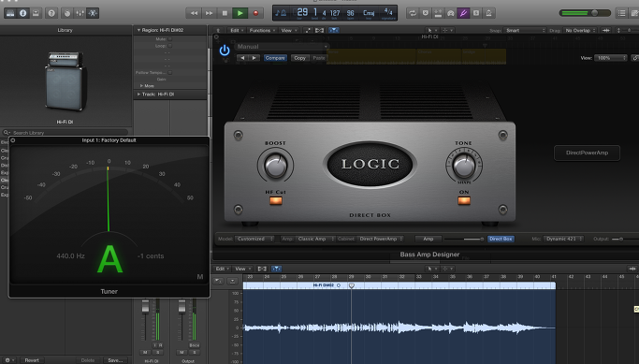Click the Copy button in plug-in header
This screenshot has height=364, width=639.
300,58
